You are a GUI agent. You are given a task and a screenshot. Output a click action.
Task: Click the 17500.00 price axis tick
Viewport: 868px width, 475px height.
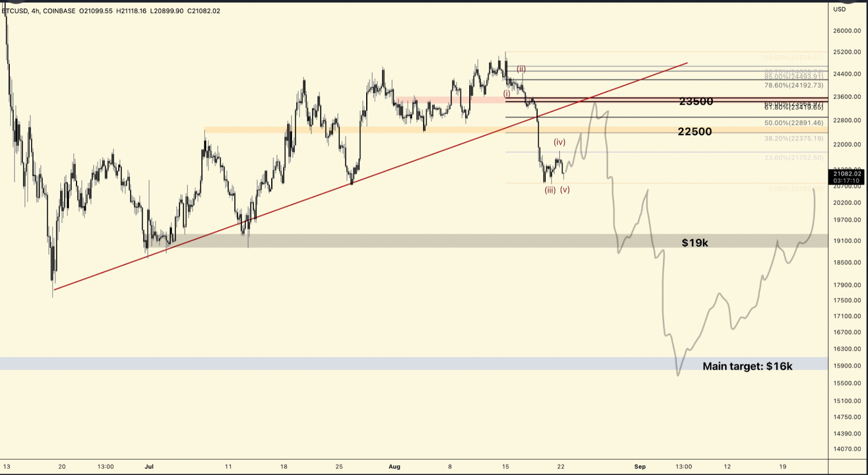click(x=847, y=301)
